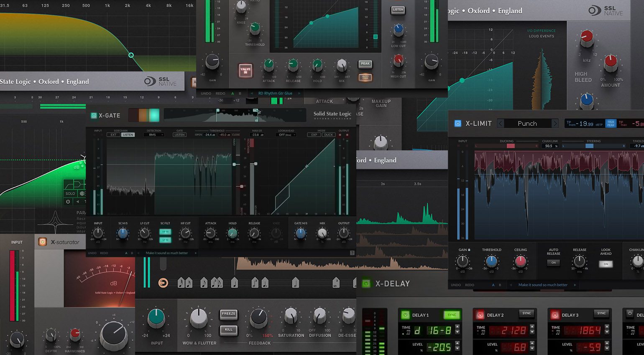Select the Punch preset name in X-LIMIT
Image resolution: width=644 pixels, height=355 pixels.
coord(527,124)
